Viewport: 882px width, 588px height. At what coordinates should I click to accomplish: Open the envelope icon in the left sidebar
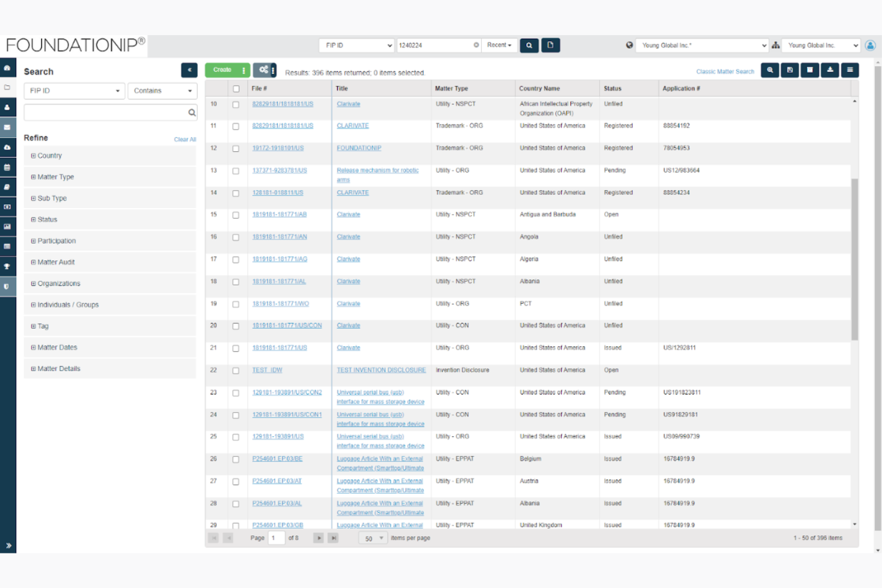click(x=7, y=127)
